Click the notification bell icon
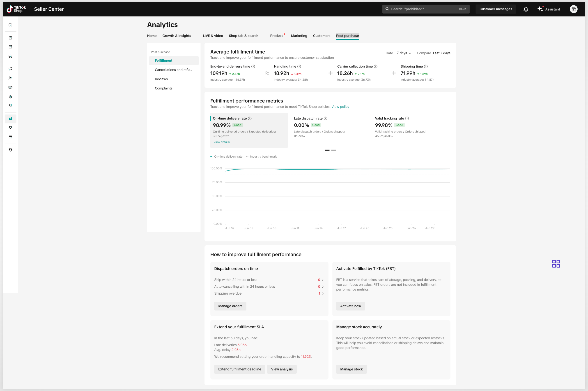The width and height of the screenshot is (588, 391). click(x=526, y=9)
